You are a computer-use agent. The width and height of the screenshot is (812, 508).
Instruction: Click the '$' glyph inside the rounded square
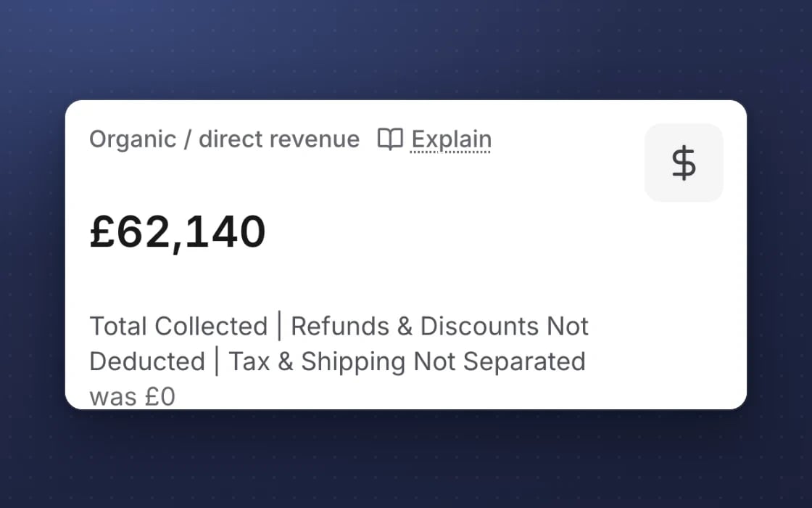click(x=684, y=163)
